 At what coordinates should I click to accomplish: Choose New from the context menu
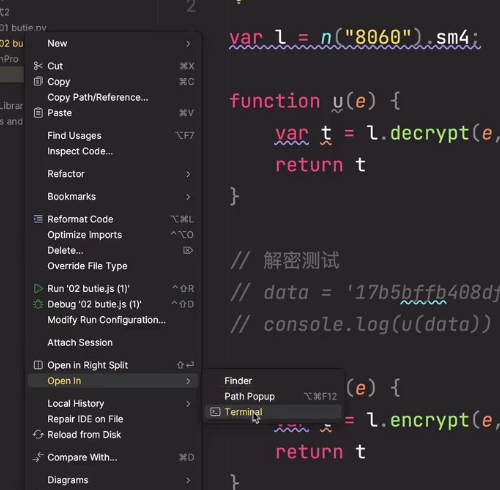[x=113, y=44]
